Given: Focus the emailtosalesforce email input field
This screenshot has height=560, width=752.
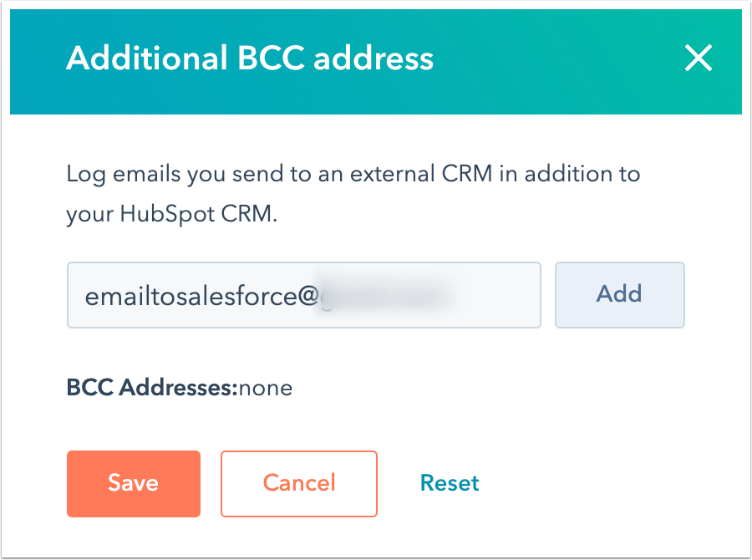Looking at the screenshot, I should (x=304, y=295).
